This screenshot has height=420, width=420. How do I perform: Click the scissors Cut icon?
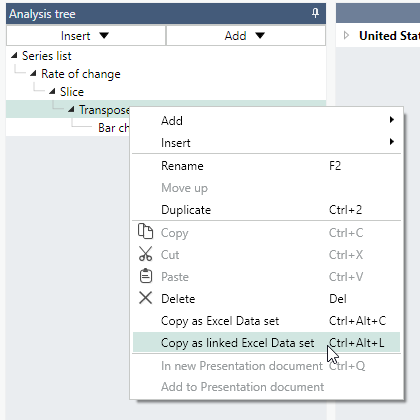[x=145, y=254]
